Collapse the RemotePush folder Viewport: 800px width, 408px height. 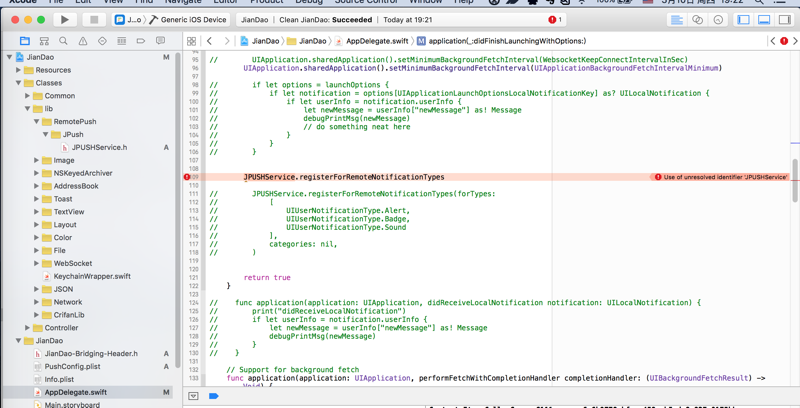[36, 121]
